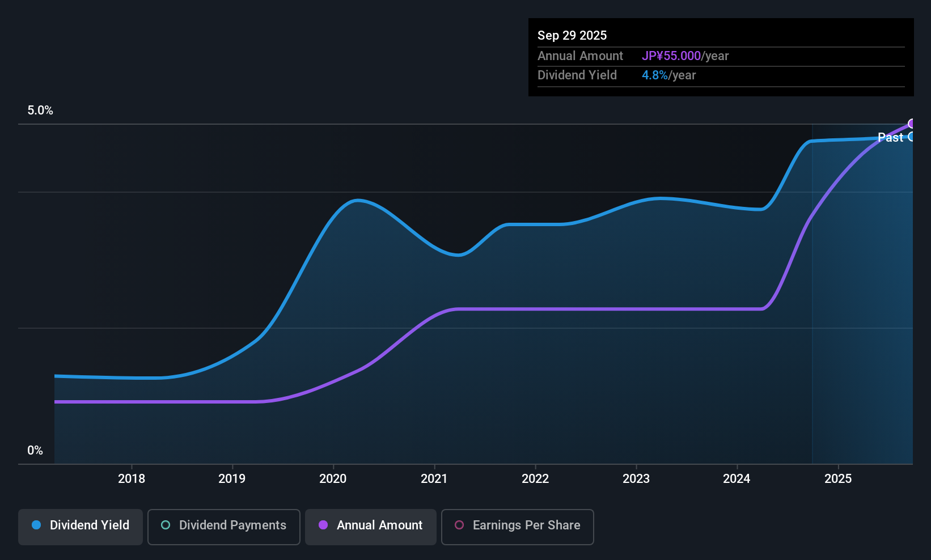Viewport: 931px width, 560px height.
Task: Click the Sep 29 2025 tooltip date
Action: pyautogui.click(x=572, y=35)
